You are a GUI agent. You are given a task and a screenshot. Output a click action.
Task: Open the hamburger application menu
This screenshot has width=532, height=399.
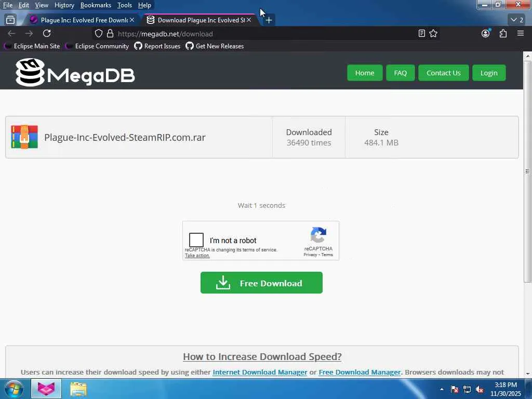tap(521, 33)
